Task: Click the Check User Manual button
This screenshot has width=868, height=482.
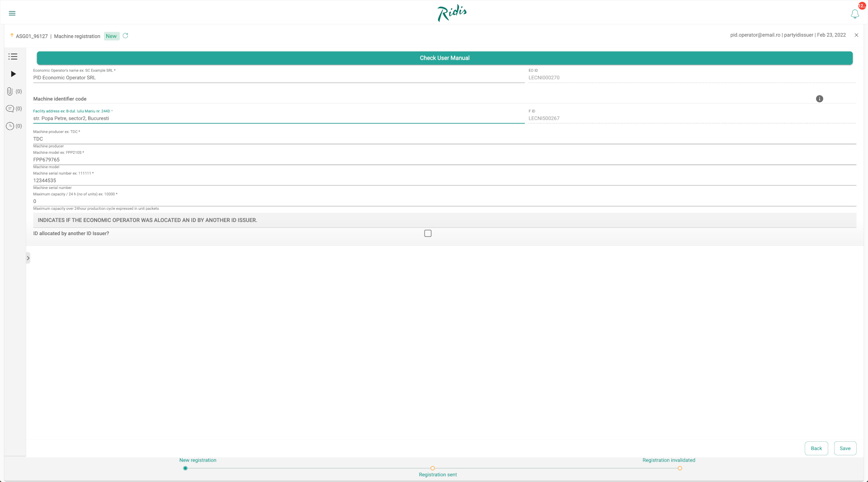Action: 444,58
